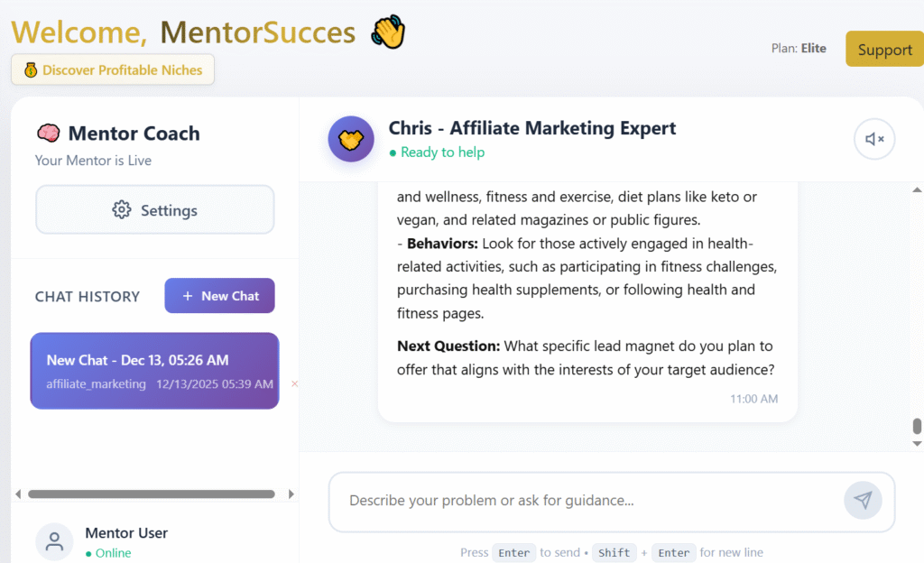This screenshot has height=563, width=924.
Task: Click the brain icon beside Mentor Coach
Action: pyautogui.click(x=48, y=134)
